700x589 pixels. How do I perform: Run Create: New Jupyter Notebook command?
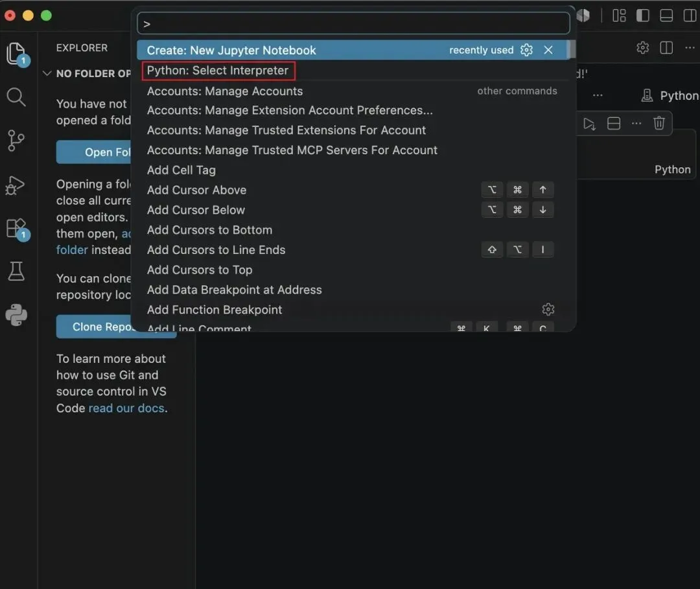[352, 50]
